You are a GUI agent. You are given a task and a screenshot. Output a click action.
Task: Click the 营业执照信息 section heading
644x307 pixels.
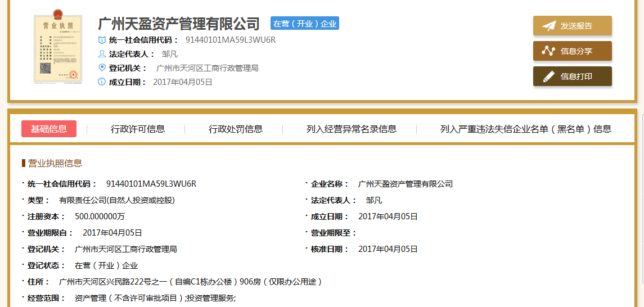point(55,164)
